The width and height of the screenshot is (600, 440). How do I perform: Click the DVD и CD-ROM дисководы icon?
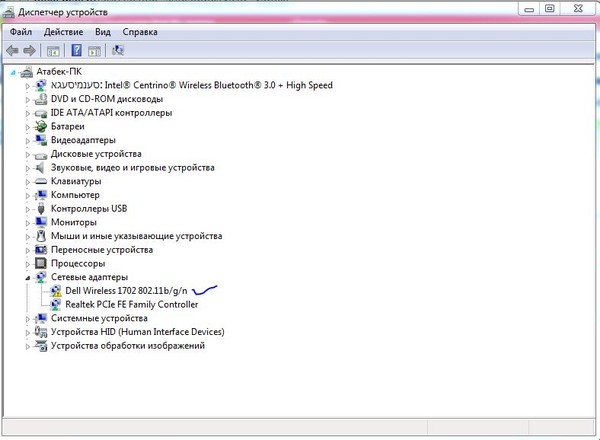[41, 99]
